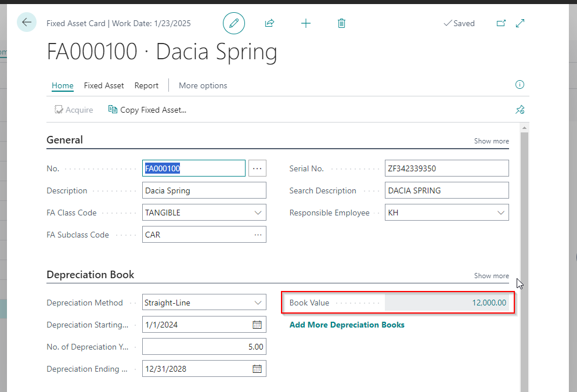The height and width of the screenshot is (392, 577).
Task: Click the pin action bar icon
Action: click(x=520, y=110)
